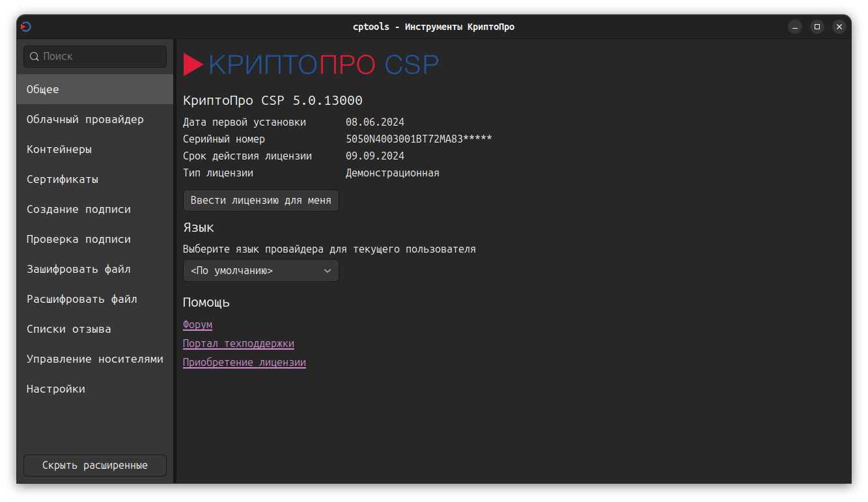
Task: Follow the Приобретение лицензии link
Action: tap(244, 362)
